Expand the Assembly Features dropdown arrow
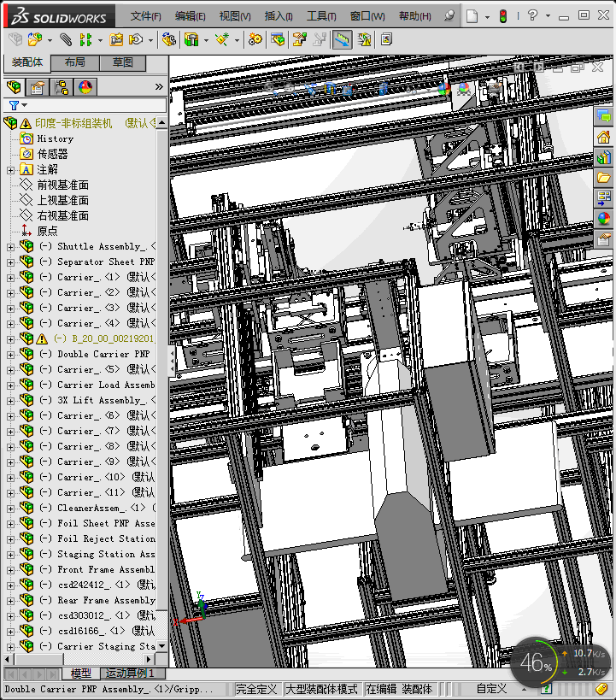This screenshot has height=700, width=616. [206, 41]
